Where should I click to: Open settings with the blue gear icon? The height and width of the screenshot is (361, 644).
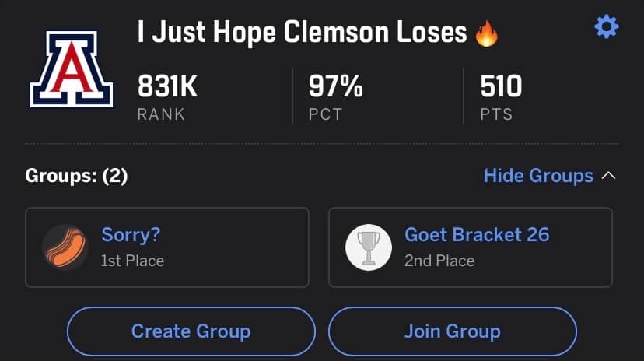[606, 27]
